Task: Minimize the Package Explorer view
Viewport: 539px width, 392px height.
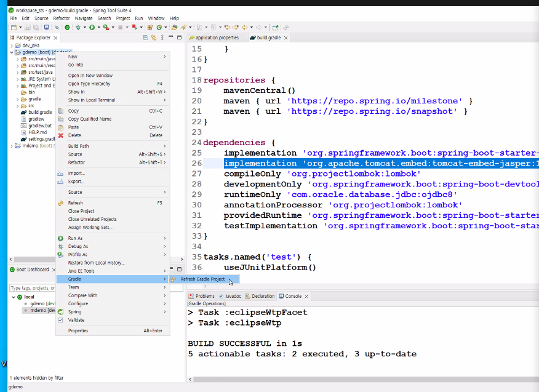Action: click(x=170, y=36)
